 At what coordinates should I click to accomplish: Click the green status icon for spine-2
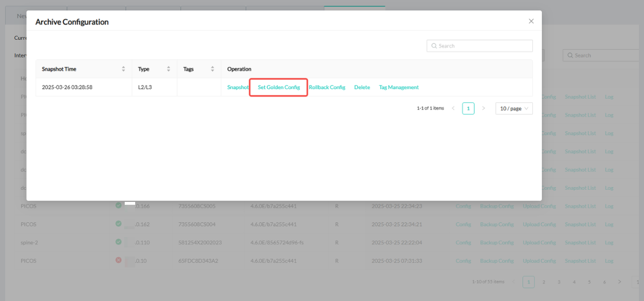pos(118,242)
